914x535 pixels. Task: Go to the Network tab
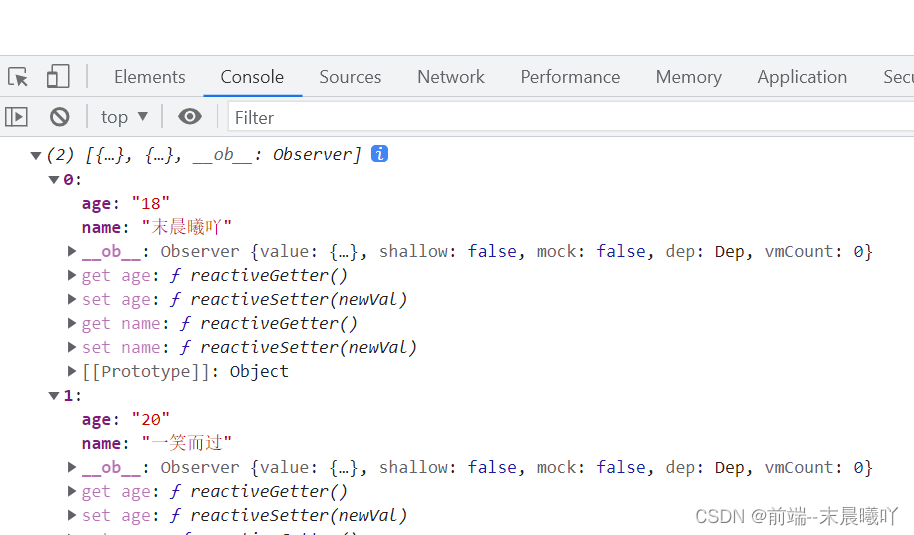tap(451, 77)
